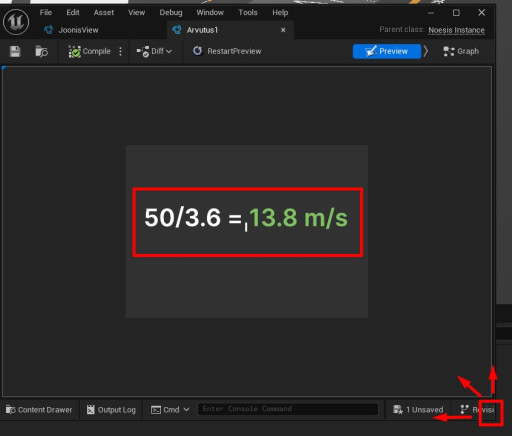512x436 pixels.
Task: Open Noesis Instance parent class link
Action: (x=456, y=30)
